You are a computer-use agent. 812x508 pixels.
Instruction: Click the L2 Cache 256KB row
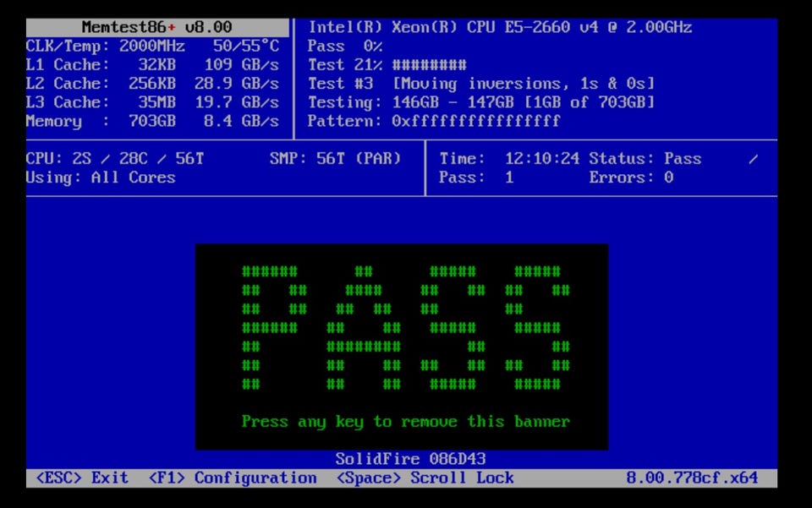[153, 84]
